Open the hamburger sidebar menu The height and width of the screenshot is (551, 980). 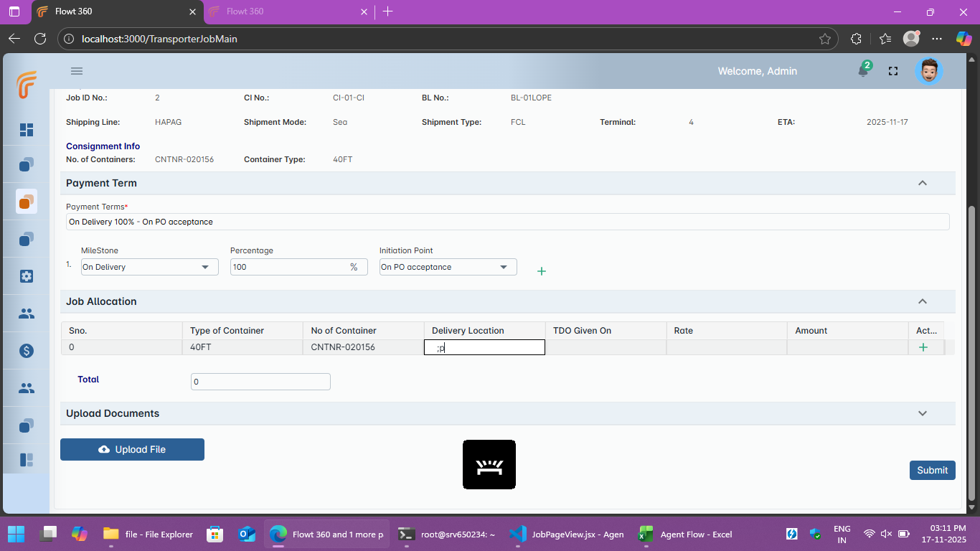(x=77, y=71)
